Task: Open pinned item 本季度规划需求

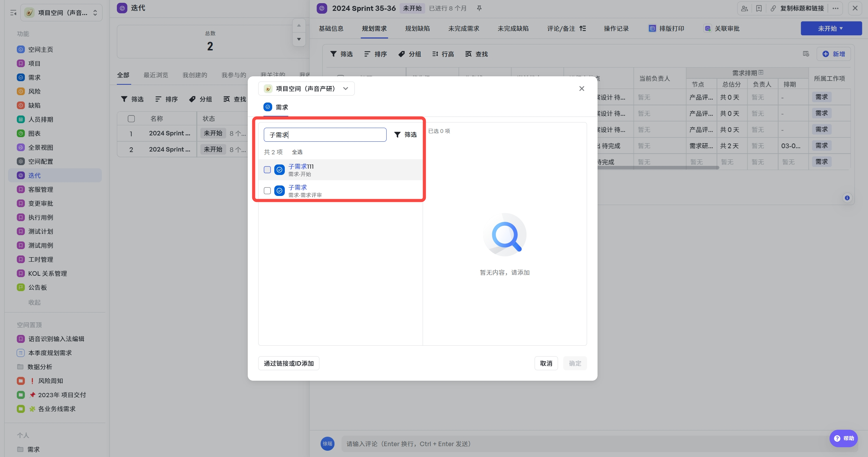Action: point(44,353)
